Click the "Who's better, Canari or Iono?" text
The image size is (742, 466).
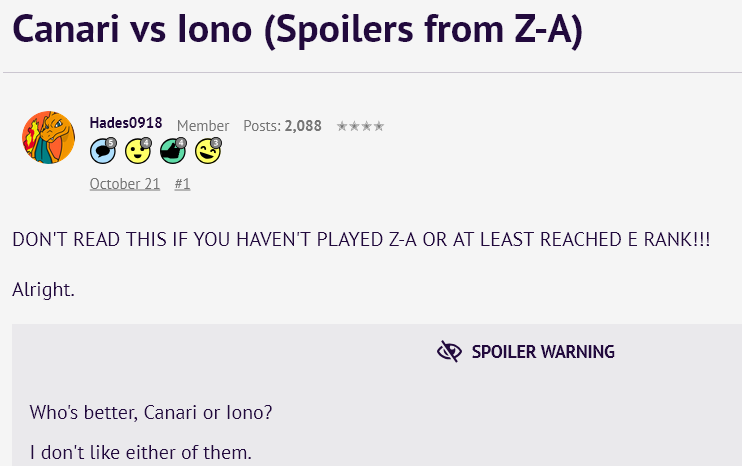tap(151, 412)
